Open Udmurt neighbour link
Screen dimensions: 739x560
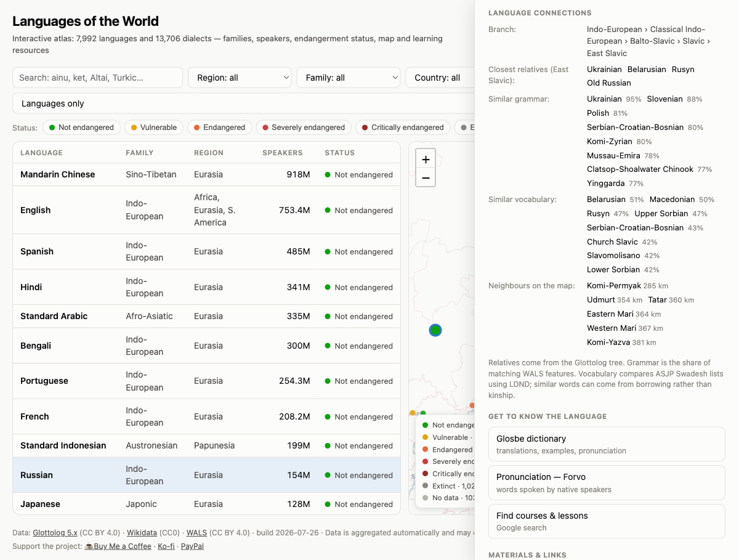tap(601, 300)
